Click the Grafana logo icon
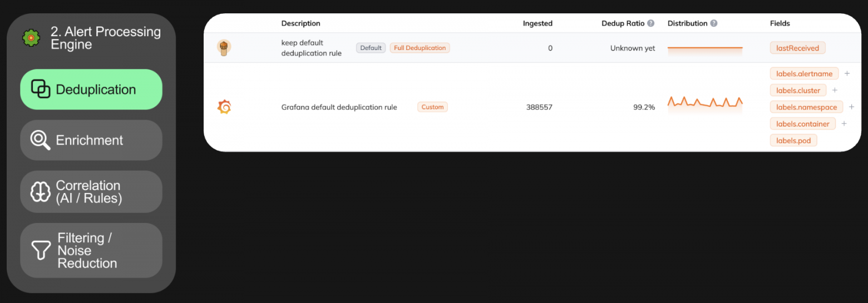 224,107
